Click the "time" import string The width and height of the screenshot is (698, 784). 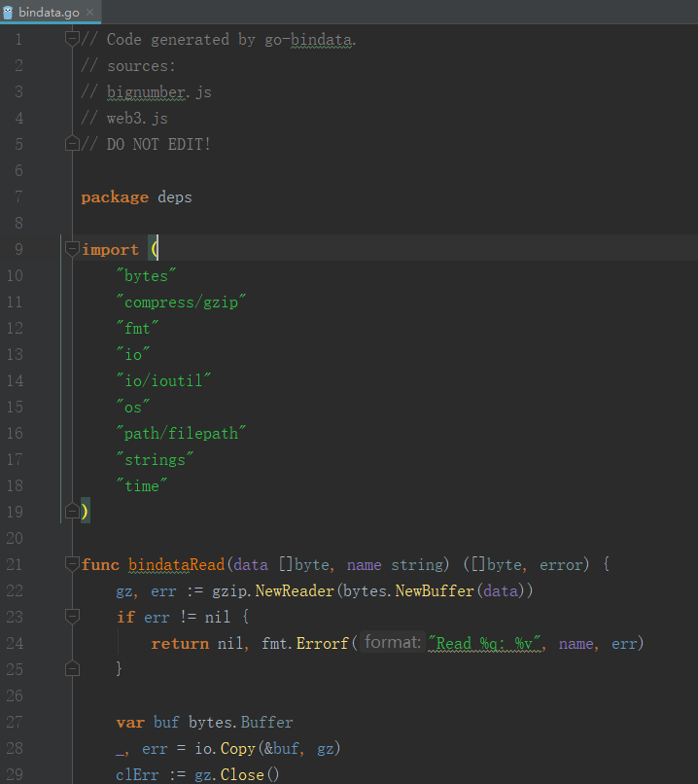(142, 485)
